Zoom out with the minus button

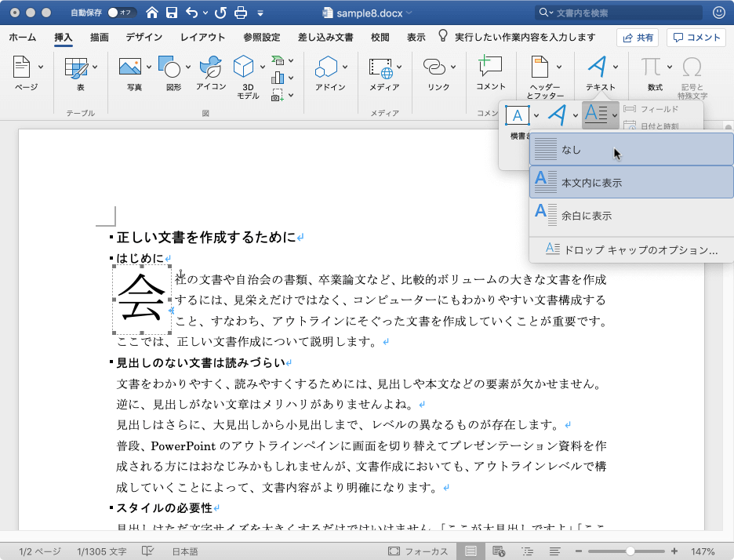tap(579, 551)
